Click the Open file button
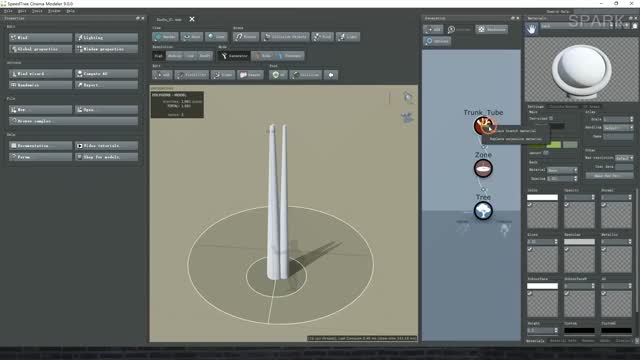The image size is (640, 360). pos(106,110)
